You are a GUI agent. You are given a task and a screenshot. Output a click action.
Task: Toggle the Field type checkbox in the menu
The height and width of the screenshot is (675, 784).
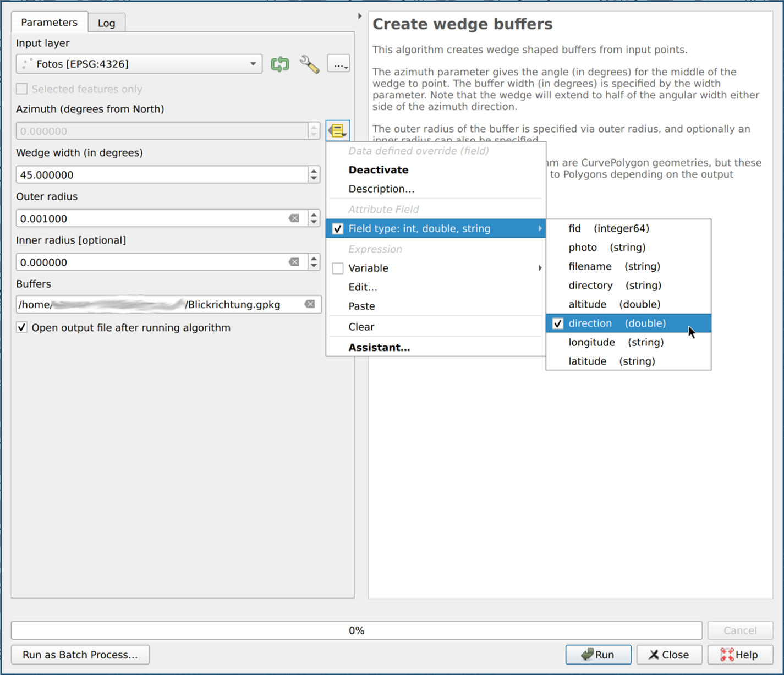[338, 228]
